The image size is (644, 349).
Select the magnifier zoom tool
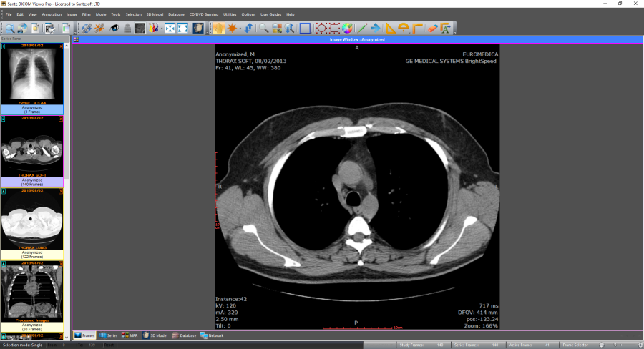264,28
